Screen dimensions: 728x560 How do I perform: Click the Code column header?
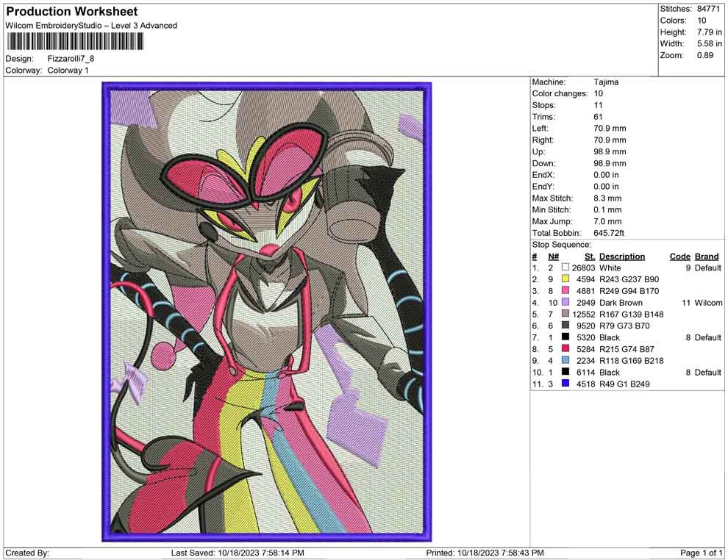click(x=679, y=256)
